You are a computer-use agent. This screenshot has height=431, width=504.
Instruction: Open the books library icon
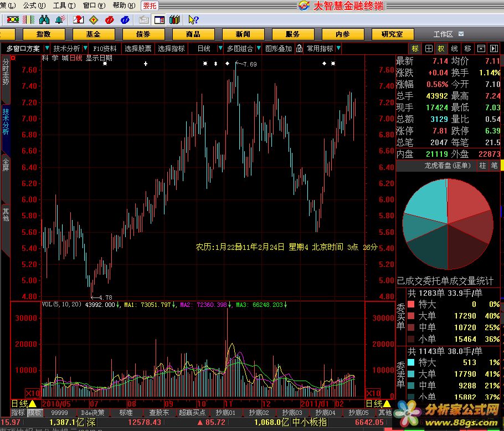[174, 20]
